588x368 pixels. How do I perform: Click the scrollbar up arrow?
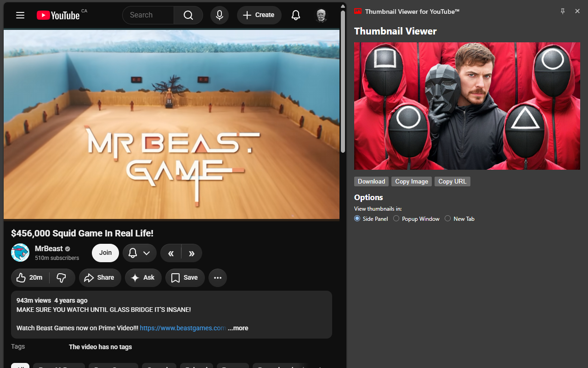(x=343, y=6)
